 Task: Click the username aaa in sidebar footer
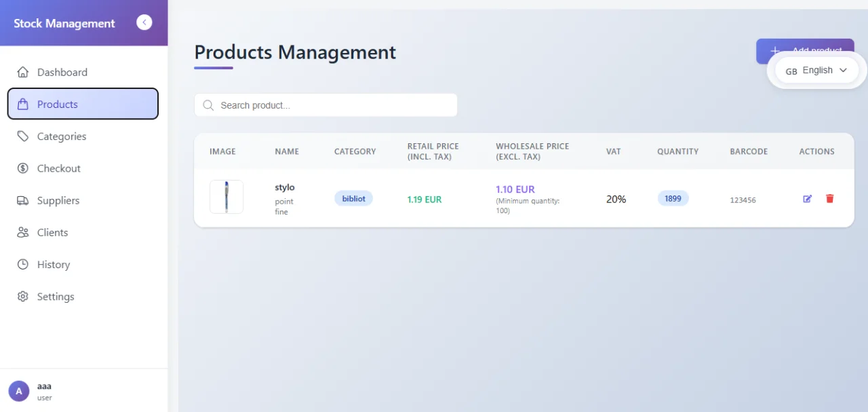click(x=44, y=386)
